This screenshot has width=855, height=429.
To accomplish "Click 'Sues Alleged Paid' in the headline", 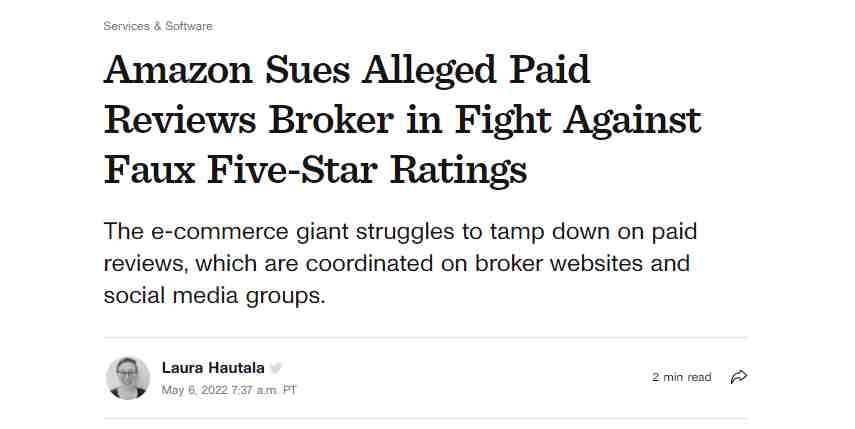I will click(428, 70).
